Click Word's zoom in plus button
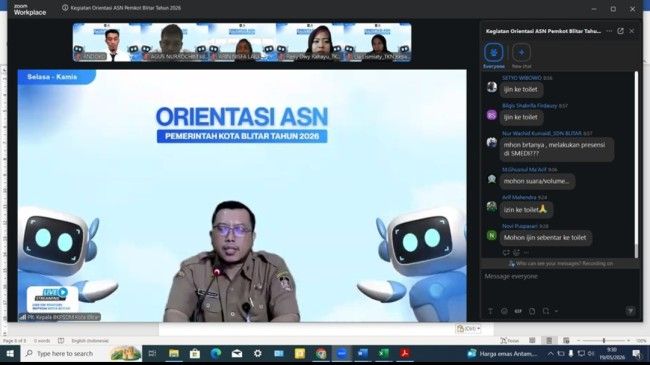Viewport: 650px width, 365px height. click(x=628, y=341)
